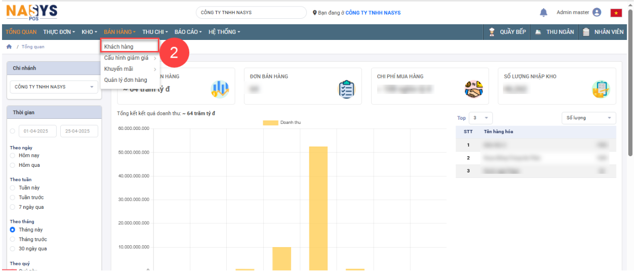
Task: Select the 30 ngày qua radio option
Action: [13, 249]
